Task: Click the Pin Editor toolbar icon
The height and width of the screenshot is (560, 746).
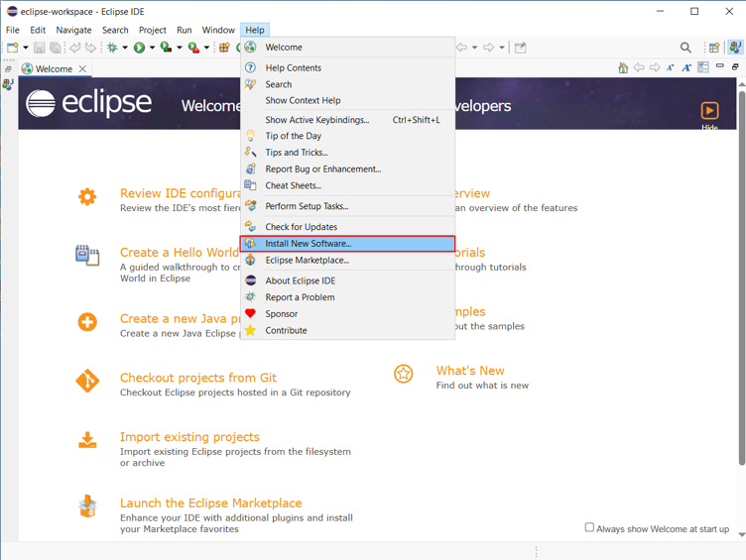Action: tap(521, 48)
